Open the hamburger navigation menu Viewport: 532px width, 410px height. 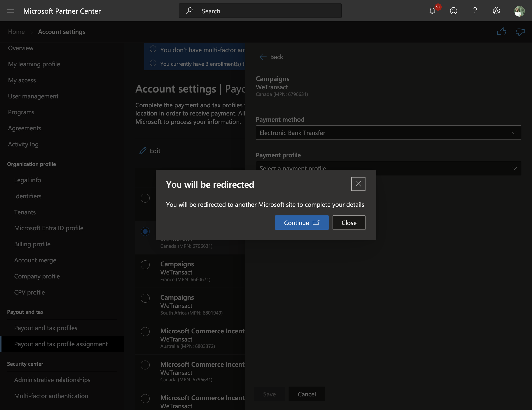pos(11,11)
